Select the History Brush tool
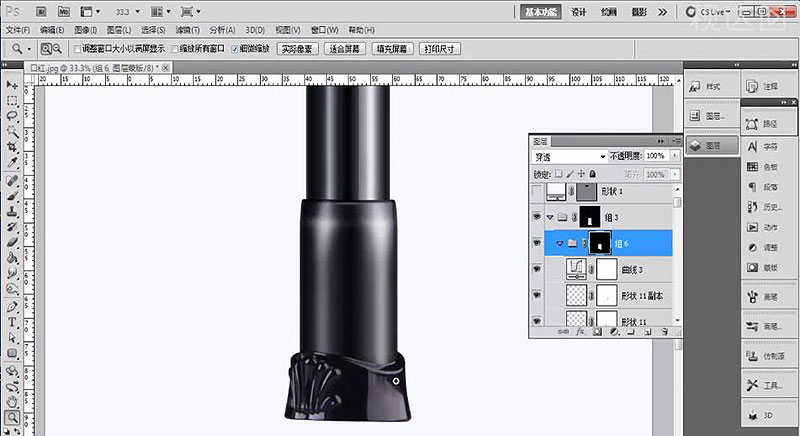The height and width of the screenshot is (436, 800). (x=12, y=227)
